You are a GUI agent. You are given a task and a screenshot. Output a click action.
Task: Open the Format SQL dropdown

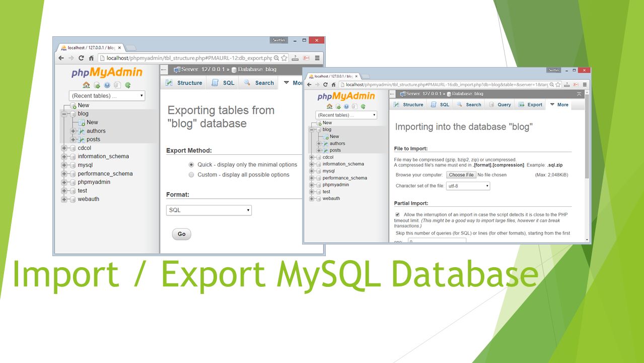(x=209, y=210)
